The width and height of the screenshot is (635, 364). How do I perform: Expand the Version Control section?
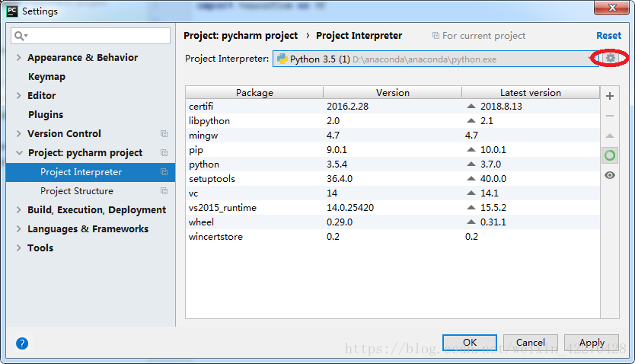[18, 133]
